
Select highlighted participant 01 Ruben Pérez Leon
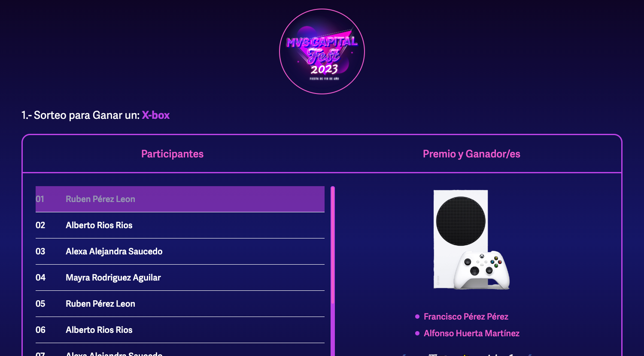coord(180,199)
